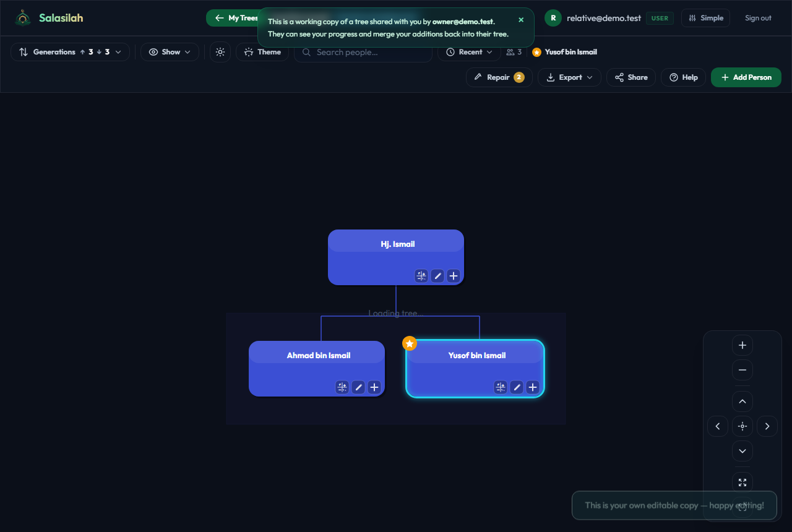The image size is (792, 532).
Task: Open the Theme menu
Action: [x=262, y=52]
